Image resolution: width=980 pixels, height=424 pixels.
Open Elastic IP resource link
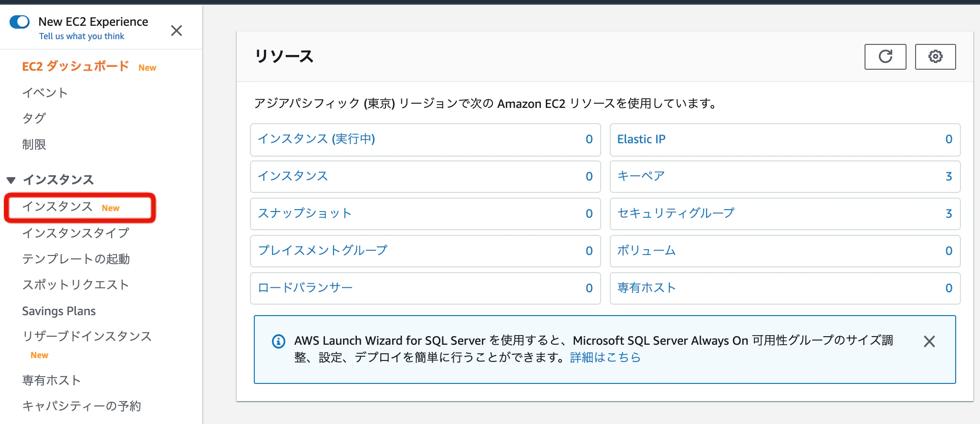(641, 139)
